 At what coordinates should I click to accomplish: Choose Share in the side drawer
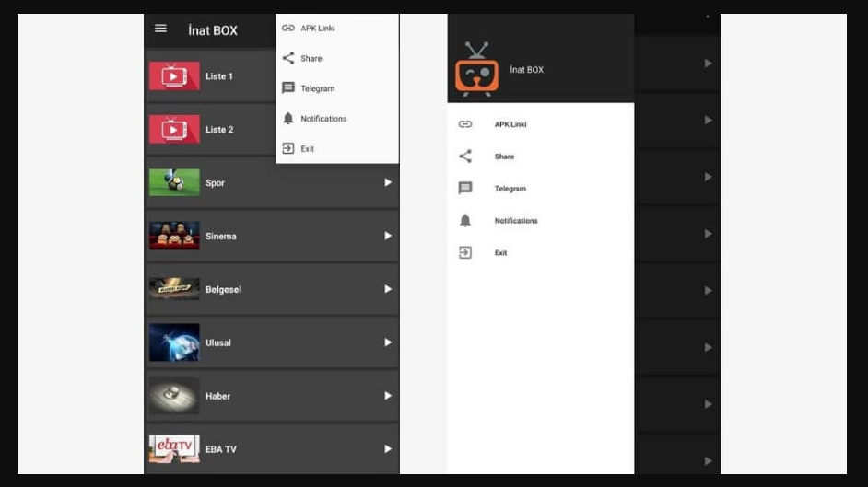(504, 157)
